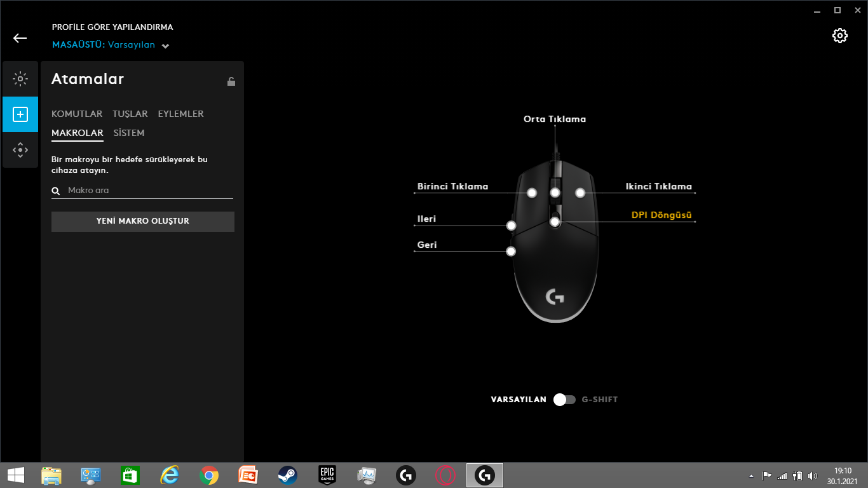Viewport: 868px width, 488px height.
Task: Show hidden system tray icons
Action: point(752,475)
